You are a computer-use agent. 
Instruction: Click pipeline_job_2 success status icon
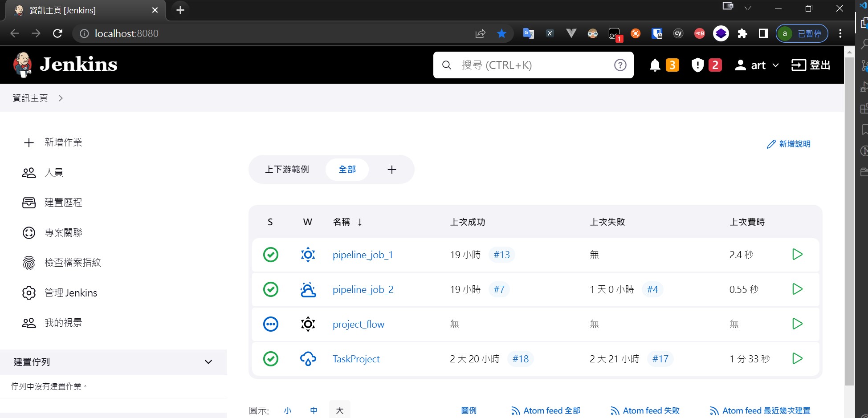point(271,289)
